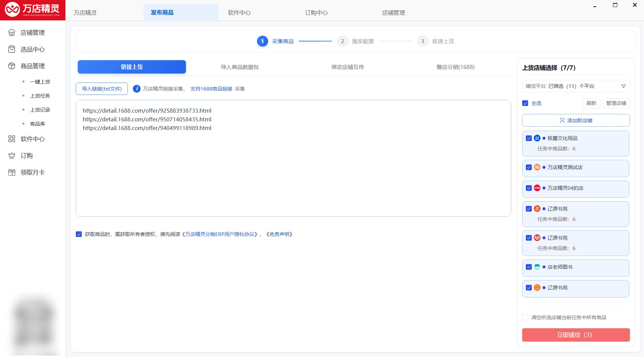Viewport: 644px width, 357px height.
Task: Click the 管理店铺 button
Action: click(616, 103)
